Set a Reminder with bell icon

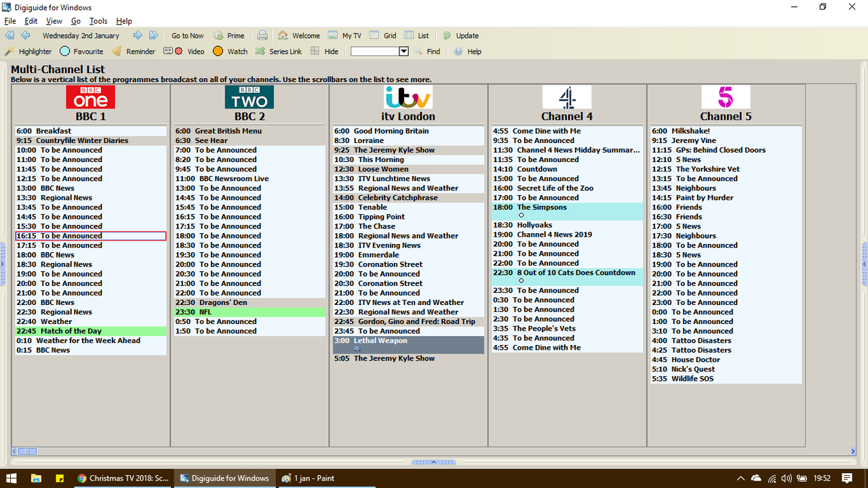pyautogui.click(x=134, y=52)
